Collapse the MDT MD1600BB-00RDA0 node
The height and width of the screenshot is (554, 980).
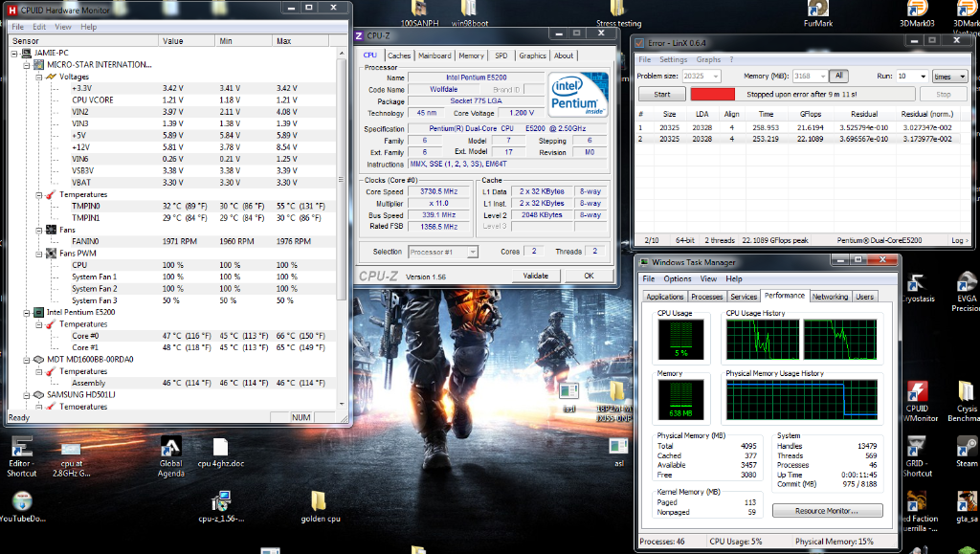pyautogui.click(x=26, y=360)
